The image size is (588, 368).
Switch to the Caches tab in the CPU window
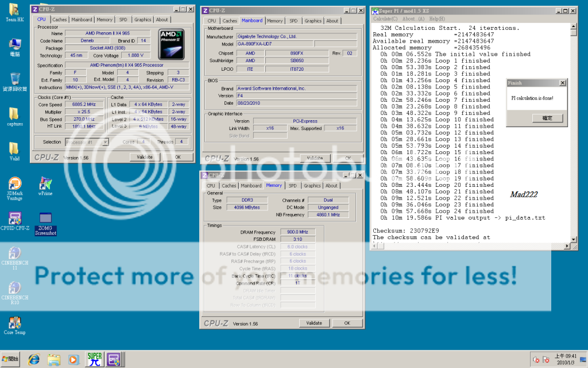tap(60, 20)
